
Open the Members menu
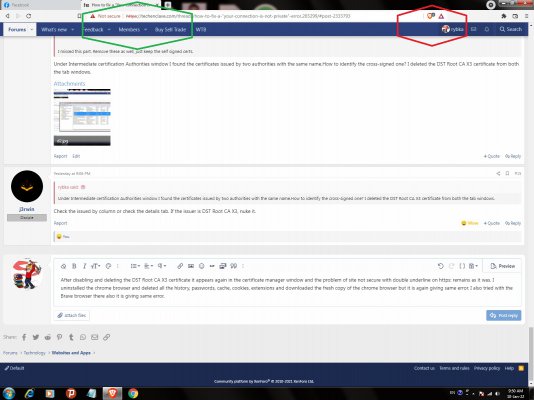pyautogui.click(x=129, y=30)
